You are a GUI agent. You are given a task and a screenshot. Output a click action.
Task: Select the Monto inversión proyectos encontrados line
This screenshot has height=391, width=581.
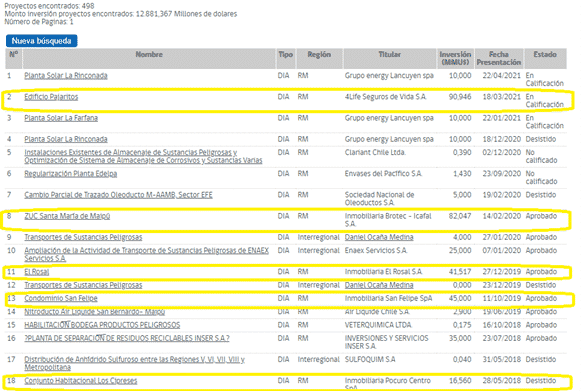[121, 14]
